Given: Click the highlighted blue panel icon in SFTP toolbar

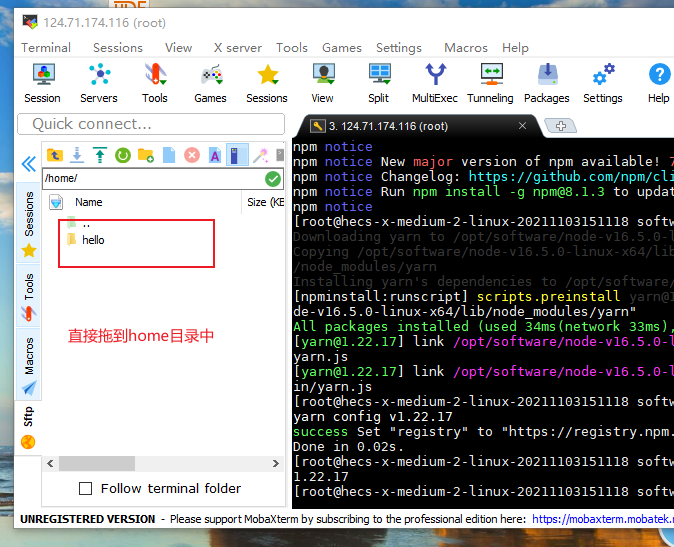Looking at the screenshot, I should (x=237, y=155).
